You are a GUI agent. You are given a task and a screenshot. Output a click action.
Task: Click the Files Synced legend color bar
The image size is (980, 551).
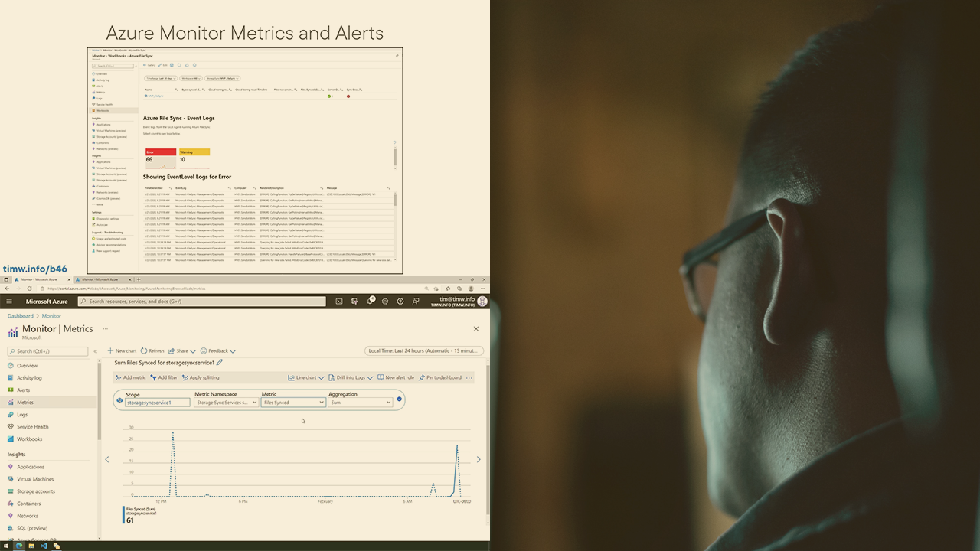(124, 515)
